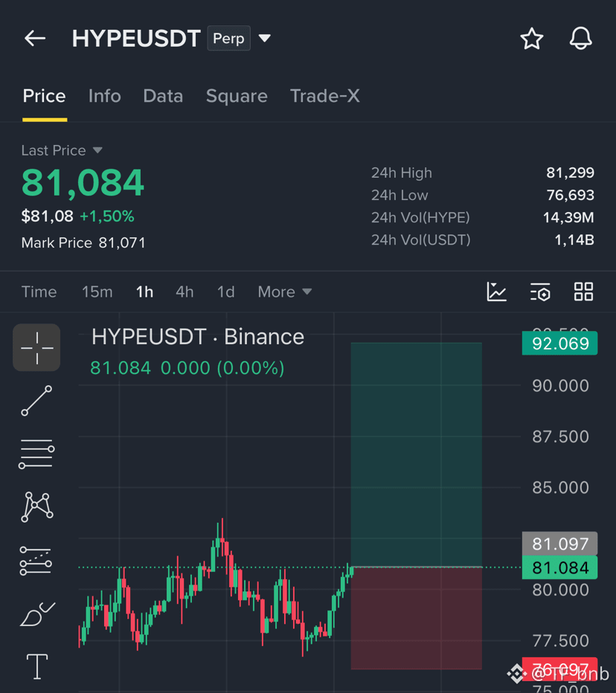Open the Info tab
Screen dimensions: 616x693
pos(104,96)
